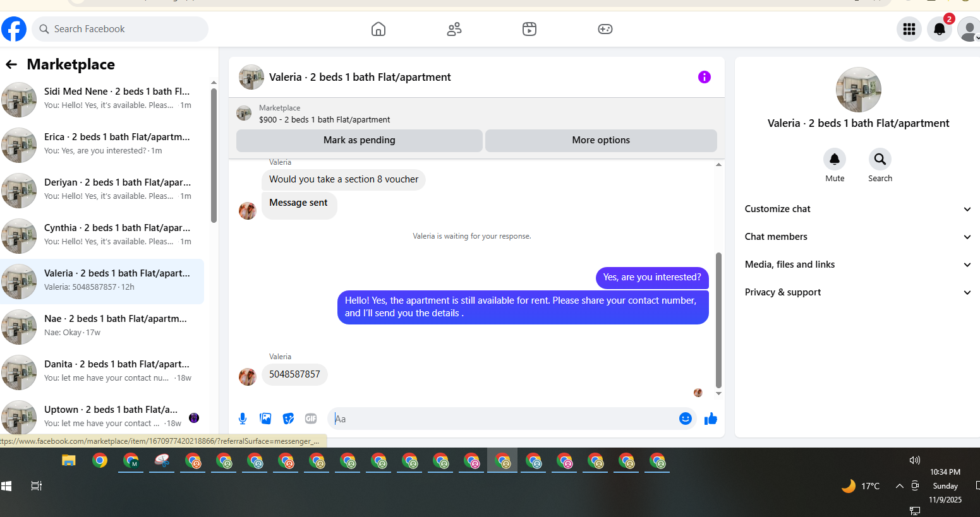Screen dimensions: 980x517
Task: Click the chat messages scrollbar thumb
Action: tap(718, 320)
